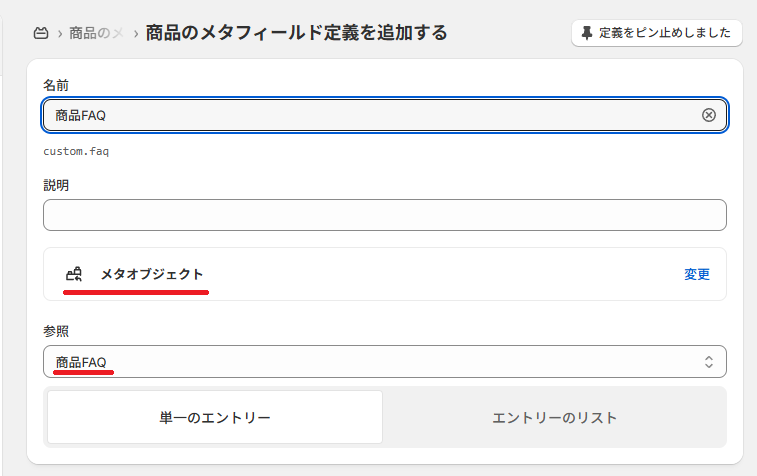Click the first breadcrumb chevron separator
The height and width of the screenshot is (476, 757).
point(60,34)
